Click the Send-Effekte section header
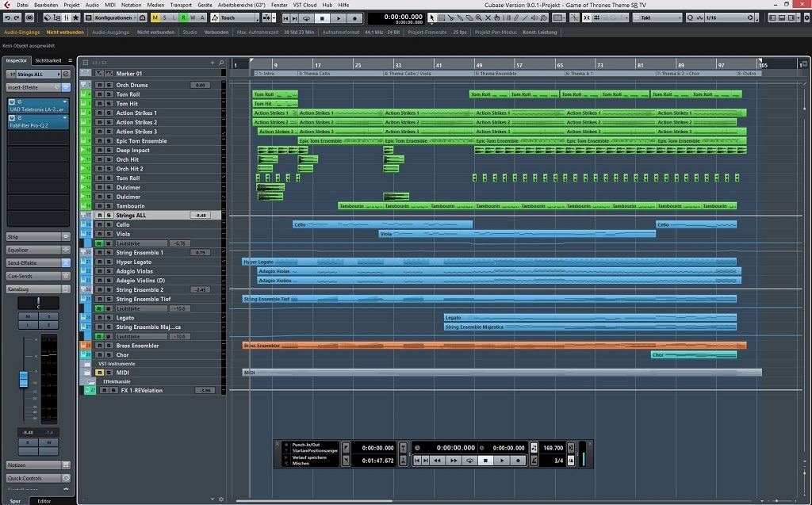This screenshot has height=505, width=812. tap(38, 263)
